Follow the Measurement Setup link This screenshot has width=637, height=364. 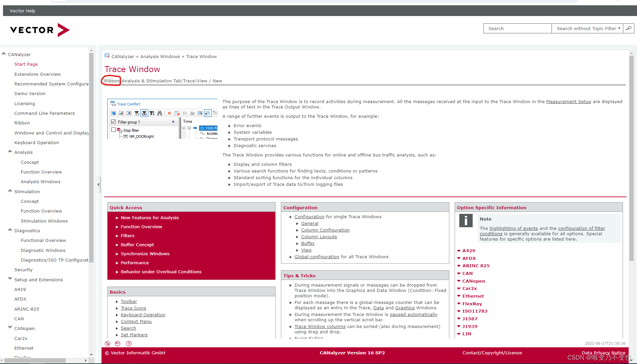pyautogui.click(x=569, y=101)
